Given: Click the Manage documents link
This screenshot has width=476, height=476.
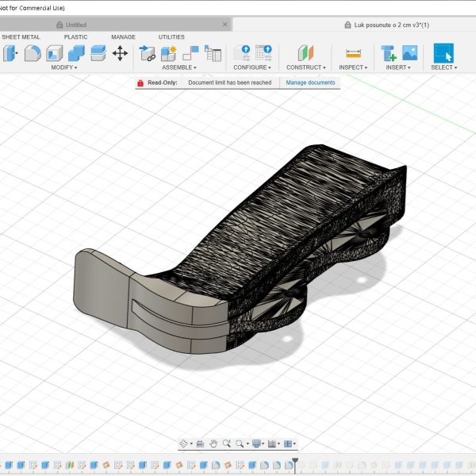Looking at the screenshot, I should pos(310,83).
